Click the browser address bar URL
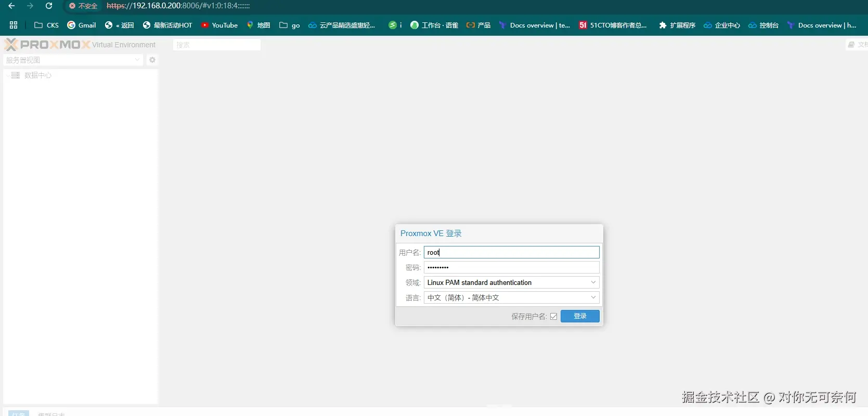Screen dimensions: 868x416 pos(178,6)
